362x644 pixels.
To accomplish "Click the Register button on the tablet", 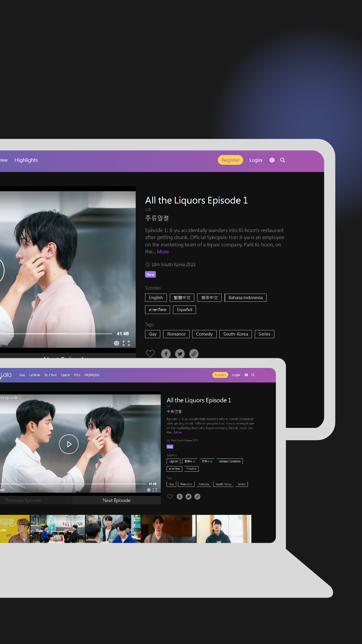I will (x=230, y=160).
